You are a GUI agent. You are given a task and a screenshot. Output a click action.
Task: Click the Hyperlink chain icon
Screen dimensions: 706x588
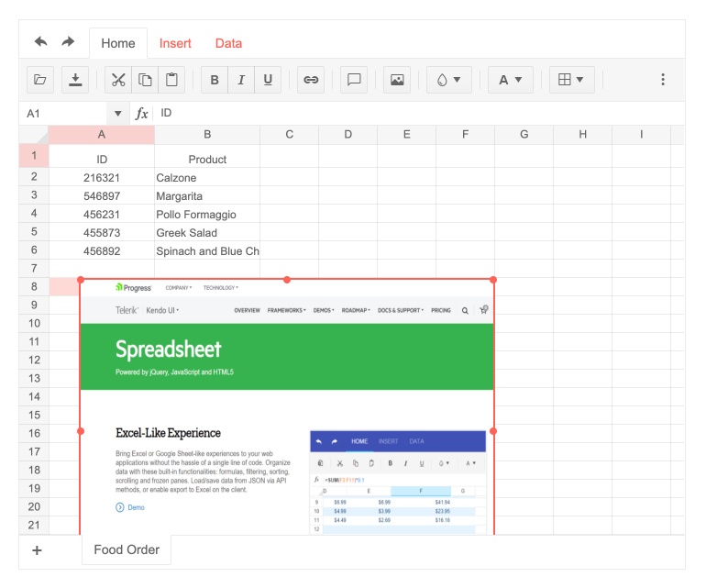[x=311, y=80]
